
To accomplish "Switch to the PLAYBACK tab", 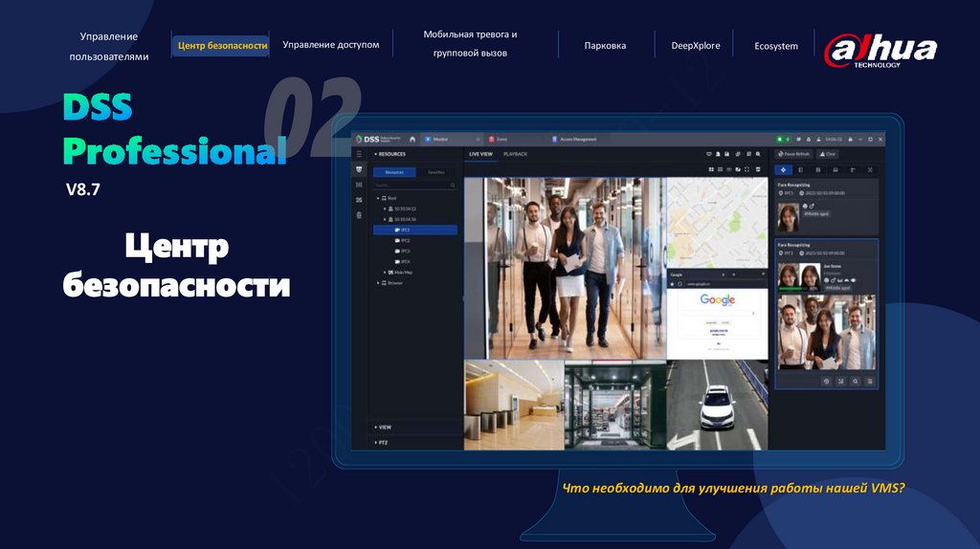I will pos(516,154).
